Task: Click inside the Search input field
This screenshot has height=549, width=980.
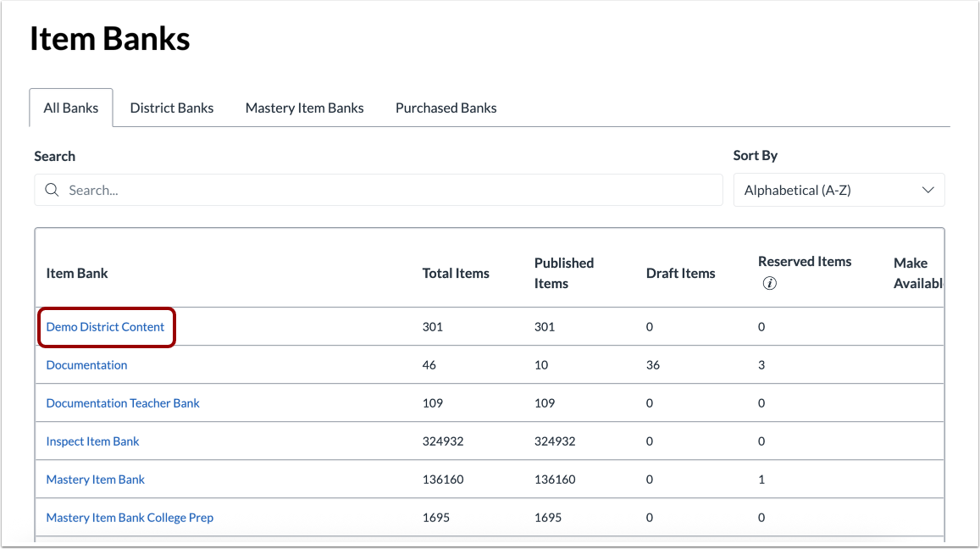Action: pyautogui.click(x=339, y=190)
